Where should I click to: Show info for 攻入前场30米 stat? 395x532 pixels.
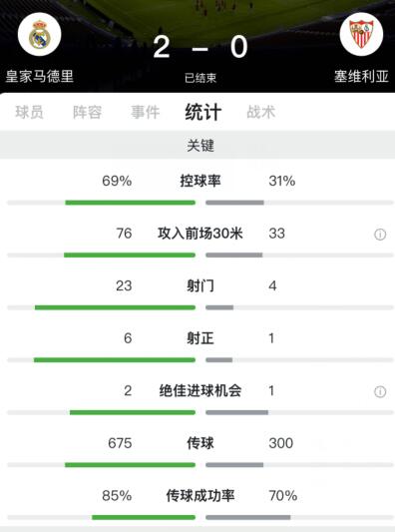pyautogui.click(x=380, y=235)
